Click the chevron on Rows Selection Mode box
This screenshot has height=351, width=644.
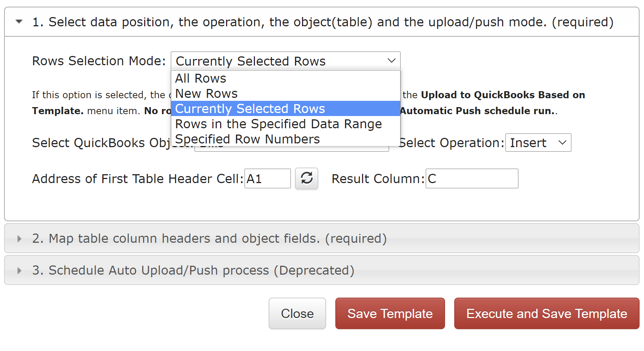click(391, 61)
